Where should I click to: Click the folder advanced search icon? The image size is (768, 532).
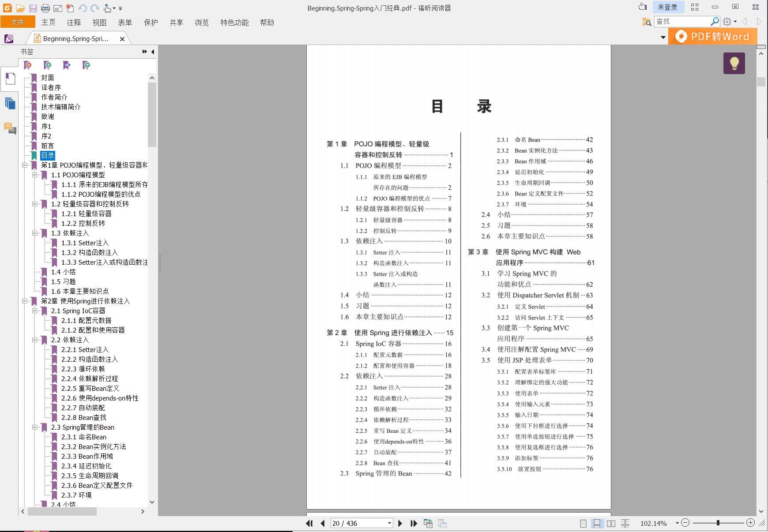pyautogui.click(x=647, y=22)
